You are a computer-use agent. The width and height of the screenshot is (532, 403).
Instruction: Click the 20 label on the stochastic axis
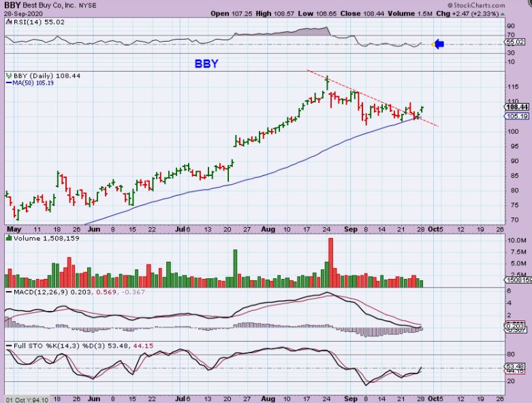511,381
